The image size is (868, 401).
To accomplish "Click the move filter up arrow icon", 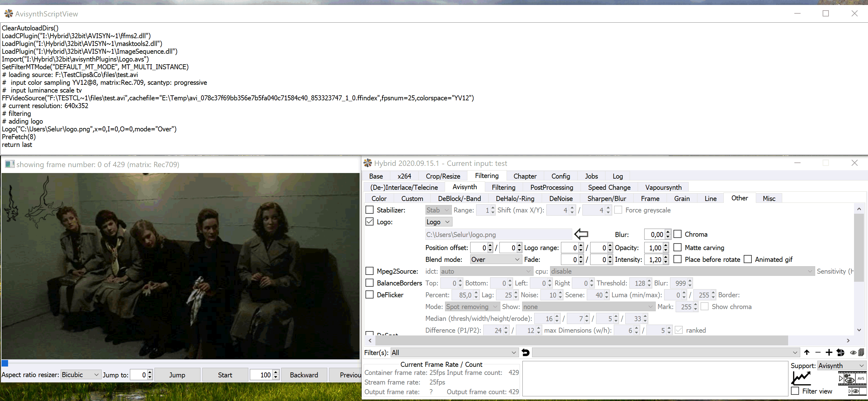I will coord(807,353).
